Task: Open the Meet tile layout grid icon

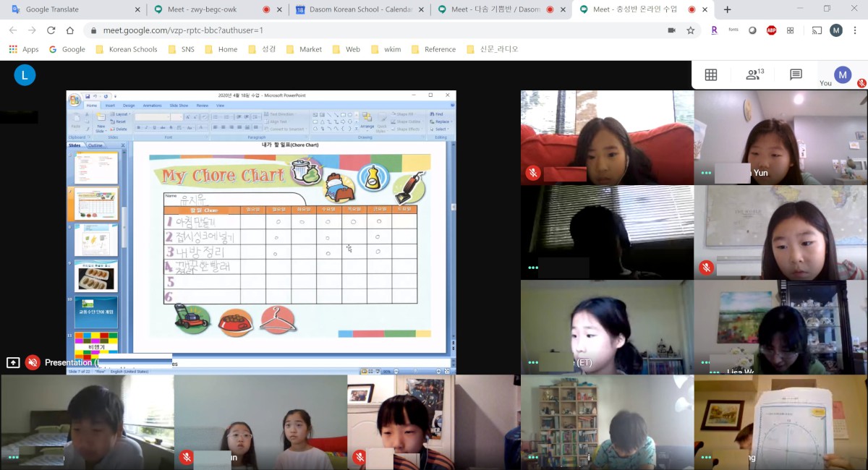Action: (x=710, y=74)
